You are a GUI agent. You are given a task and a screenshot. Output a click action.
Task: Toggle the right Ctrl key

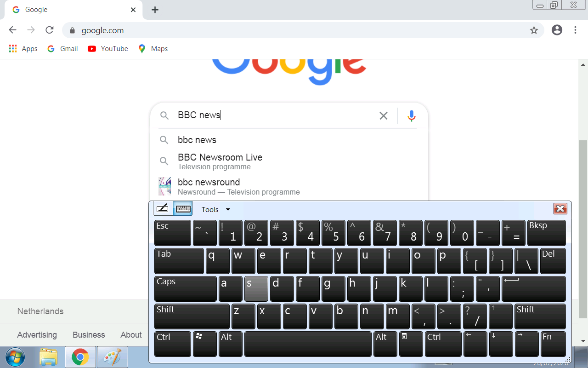pyautogui.click(x=443, y=344)
